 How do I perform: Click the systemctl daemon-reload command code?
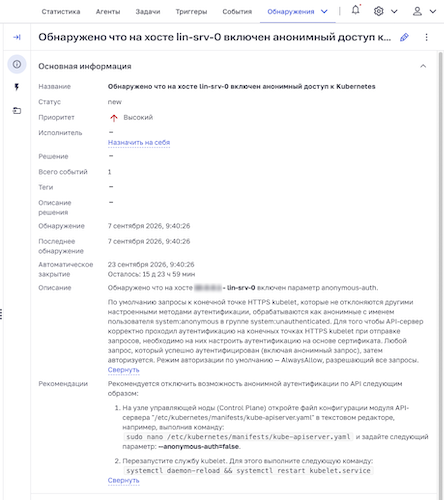(x=248, y=471)
